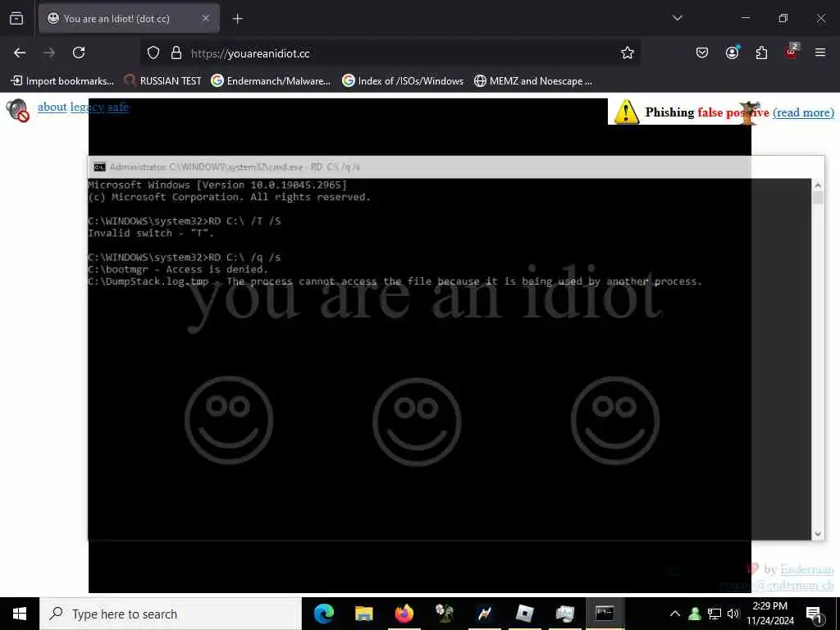840x630 pixels.
Task: Open the notification center icon
Action: [814, 614]
